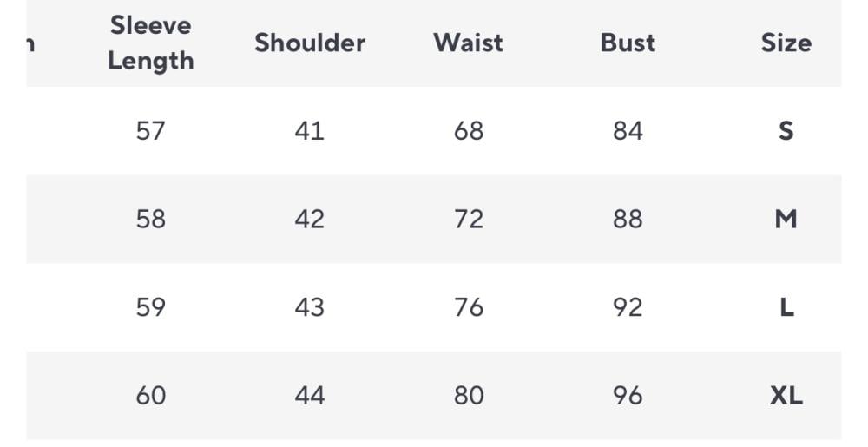
Task: Select shoulder value 41 for size S
Action: coord(310,131)
